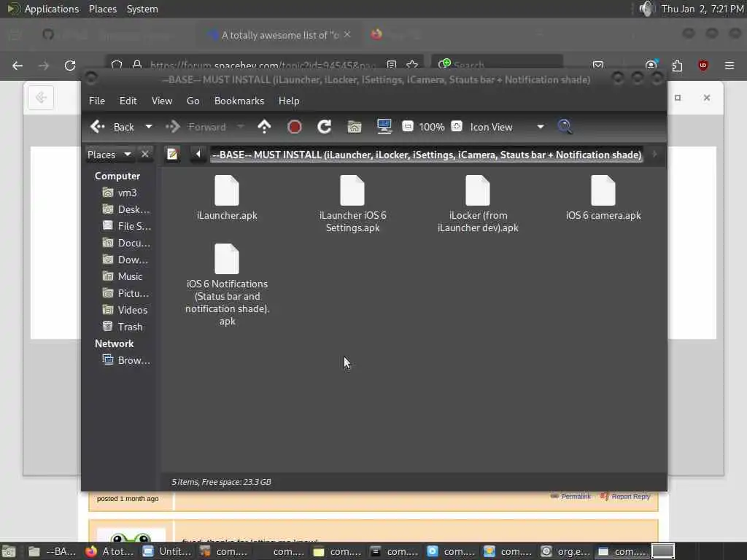Open Downloads in sidebar
This screenshot has height=560, width=747.
point(126,260)
